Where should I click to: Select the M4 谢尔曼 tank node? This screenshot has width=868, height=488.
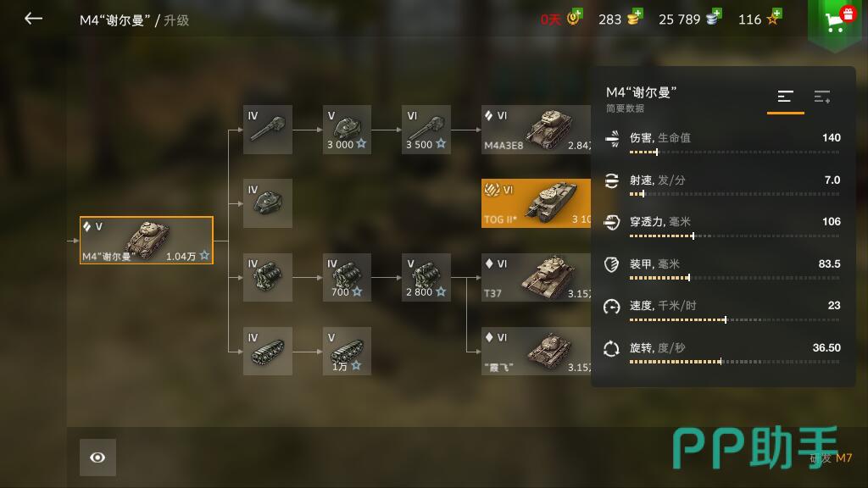(146, 240)
